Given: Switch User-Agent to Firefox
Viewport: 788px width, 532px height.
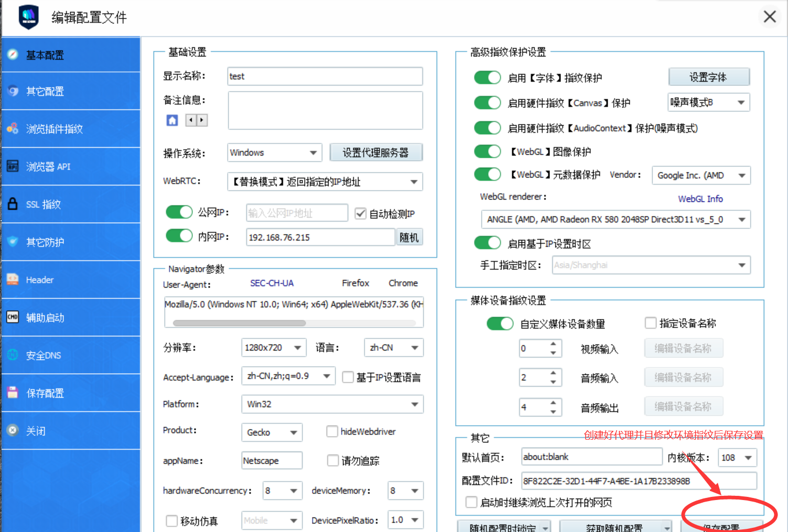Looking at the screenshot, I should (x=355, y=283).
